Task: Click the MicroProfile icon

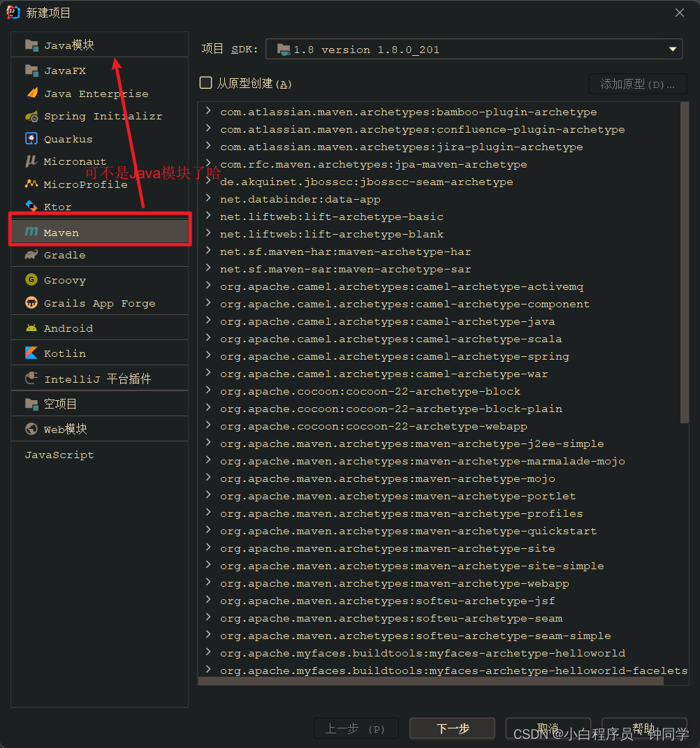Action: click(x=31, y=184)
